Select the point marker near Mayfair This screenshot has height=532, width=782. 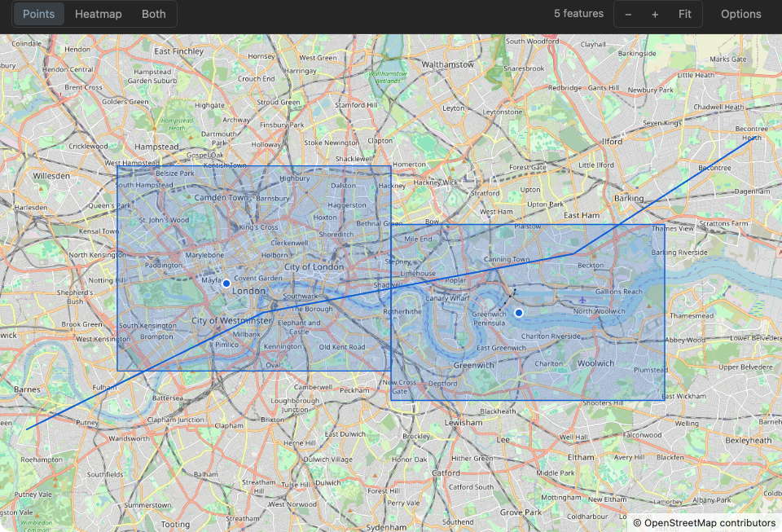tap(226, 284)
